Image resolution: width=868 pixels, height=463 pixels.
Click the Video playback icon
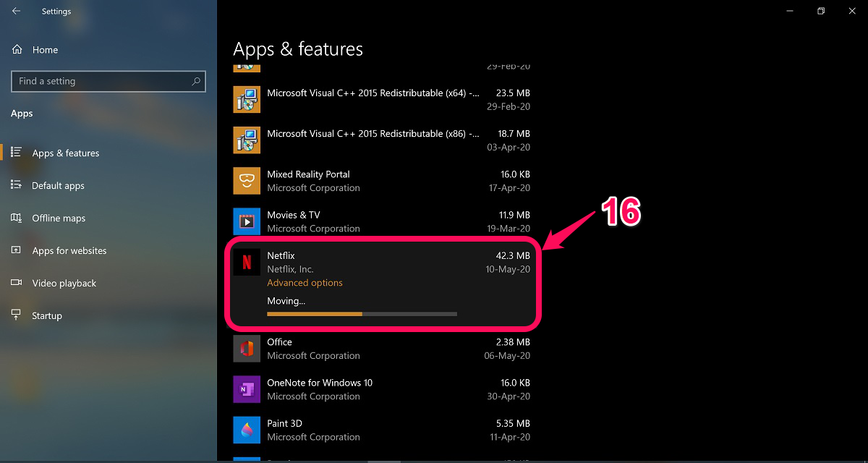(x=16, y=283)
